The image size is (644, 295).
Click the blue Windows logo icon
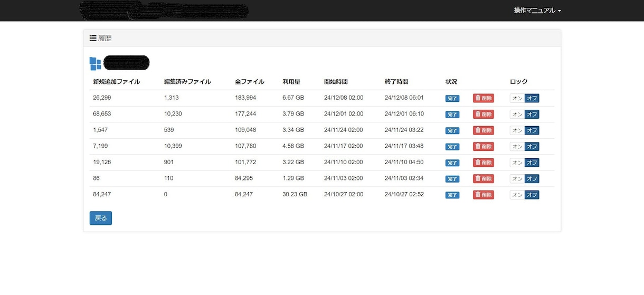click(95, 63)
